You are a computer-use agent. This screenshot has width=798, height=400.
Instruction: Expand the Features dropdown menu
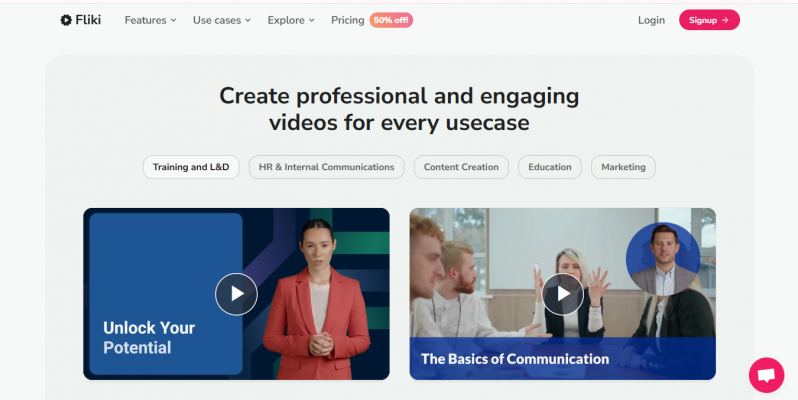coord(150,20)
